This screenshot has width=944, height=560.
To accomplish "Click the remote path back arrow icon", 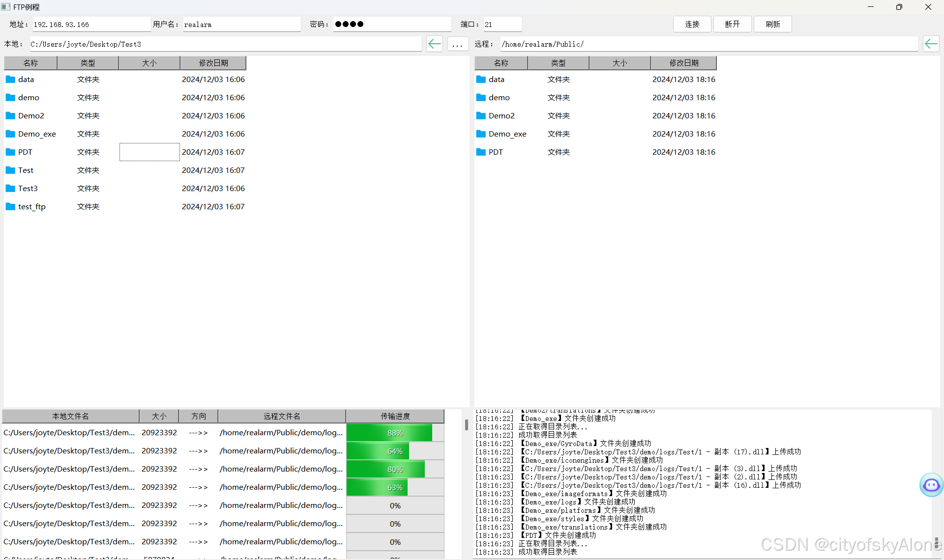I will [x=931, y=44].
